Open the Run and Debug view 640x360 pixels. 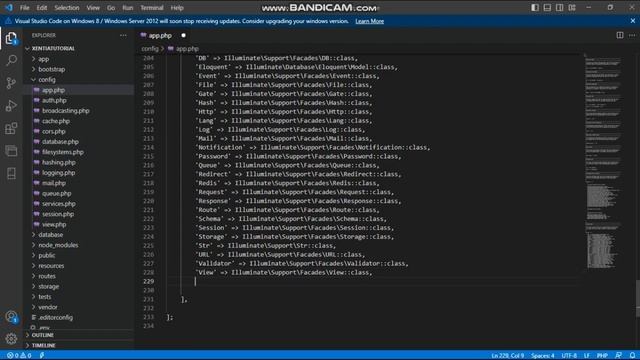click(x=11, y=106)
